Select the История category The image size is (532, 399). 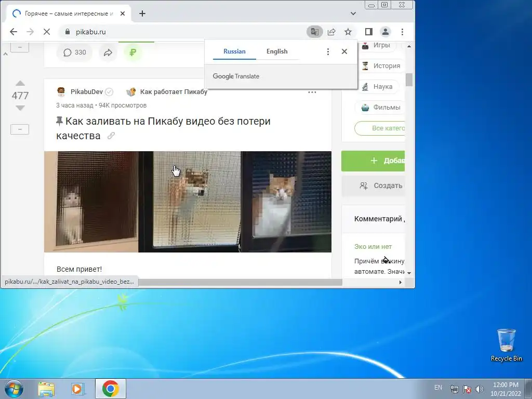[380, 66]
